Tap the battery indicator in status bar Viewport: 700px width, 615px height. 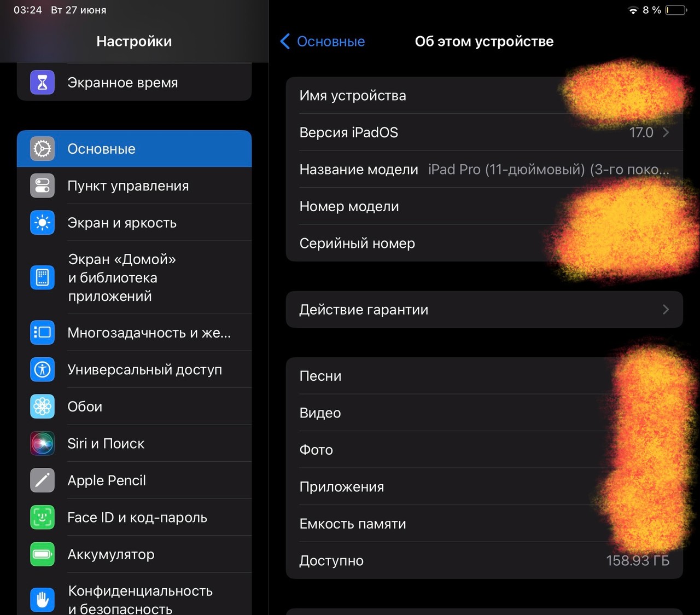point(676,10)
